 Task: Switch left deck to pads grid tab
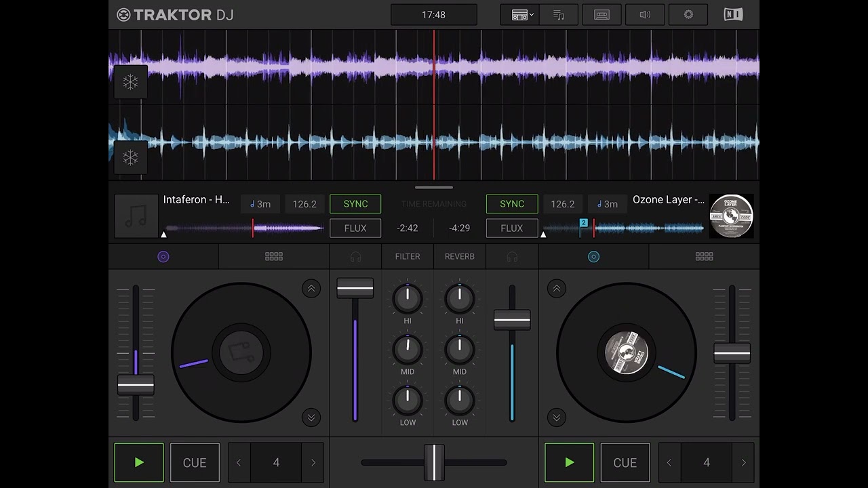click(274, 257)
